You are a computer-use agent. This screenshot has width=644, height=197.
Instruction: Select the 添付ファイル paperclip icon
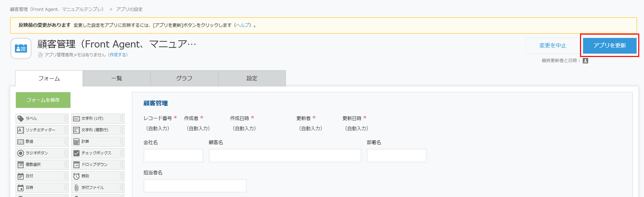[76, 188]
